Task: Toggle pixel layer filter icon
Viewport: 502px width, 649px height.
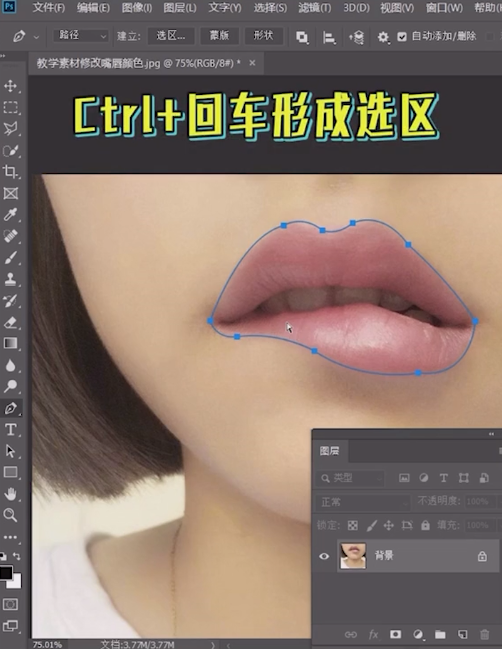Action: click(x=404, y=478)
